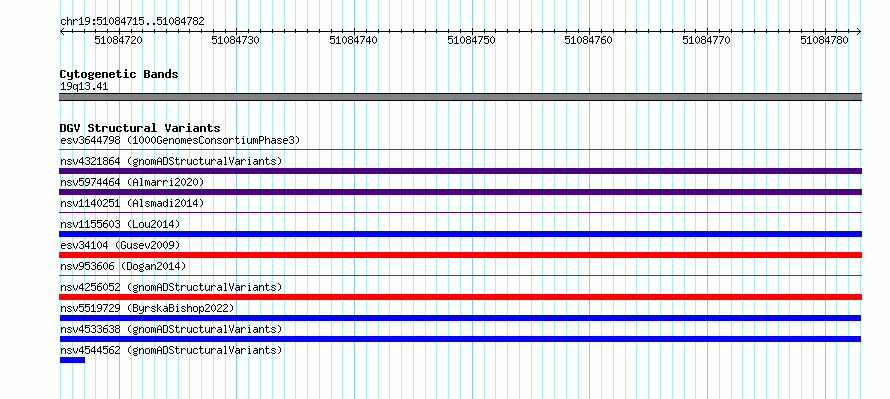The height and width of the screenshot is (399, 890).
Task: Click the purple nsv5974464 variant bar
Action: point(460,192)
